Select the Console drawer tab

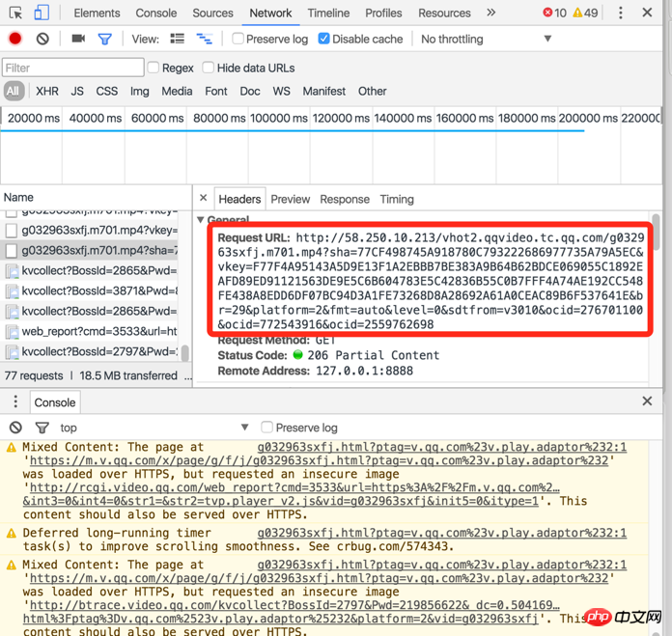click(55, 402)
